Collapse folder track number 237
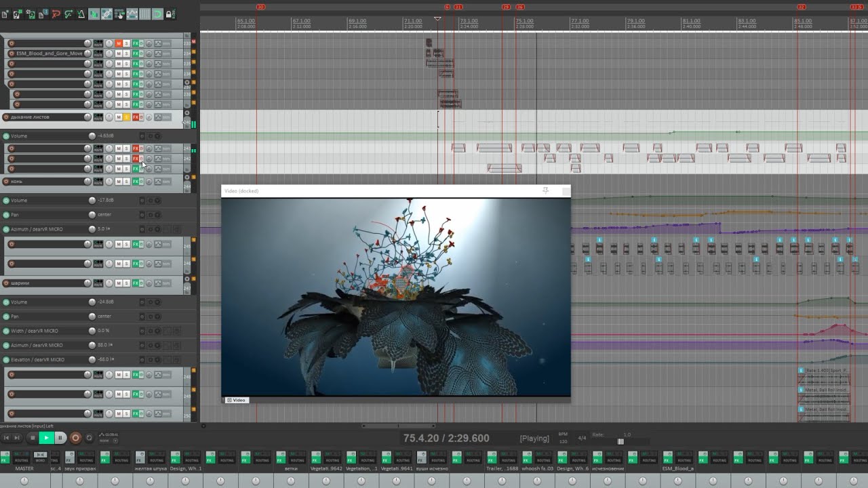868x488 pixels. (x=187, y=82)
